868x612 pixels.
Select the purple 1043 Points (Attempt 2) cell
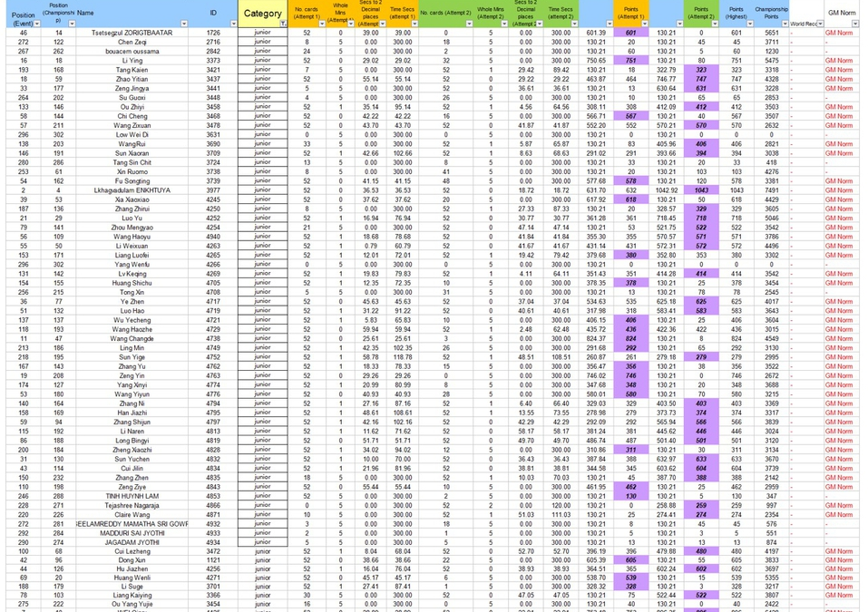[x=701, y=190]
